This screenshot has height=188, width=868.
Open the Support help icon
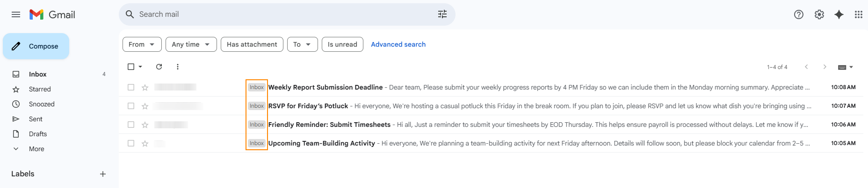pyautogui.click(x=799, y=14)
